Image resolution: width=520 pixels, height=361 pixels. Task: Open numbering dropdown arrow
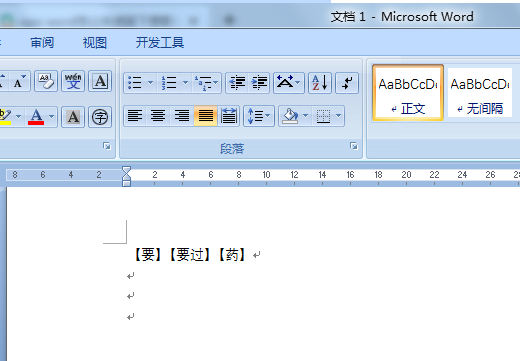pos(185,82)
